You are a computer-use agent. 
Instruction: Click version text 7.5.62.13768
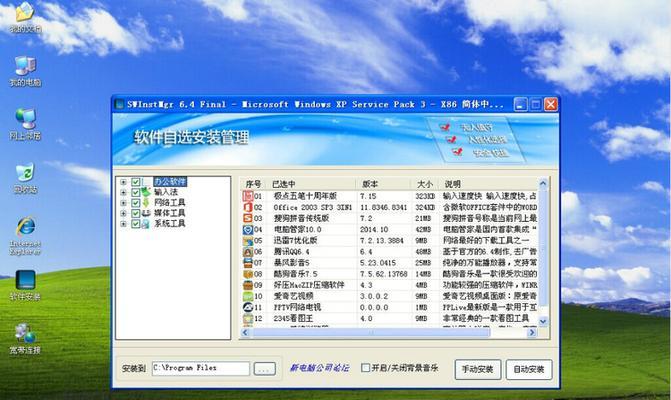tap(383, 274)
